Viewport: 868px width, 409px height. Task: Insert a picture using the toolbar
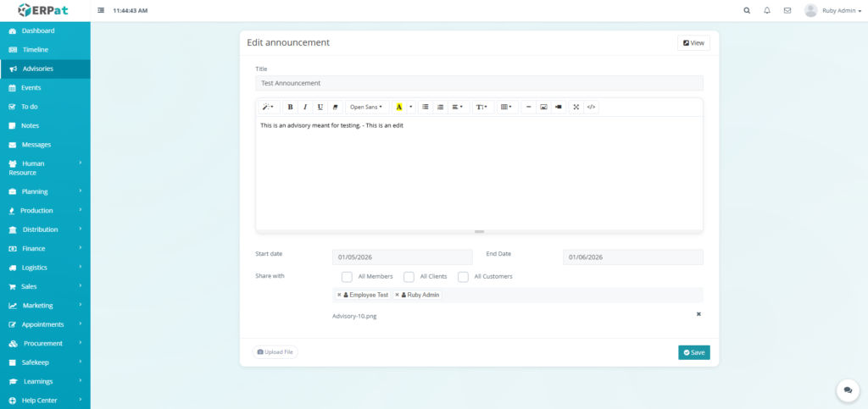point(543,108)
